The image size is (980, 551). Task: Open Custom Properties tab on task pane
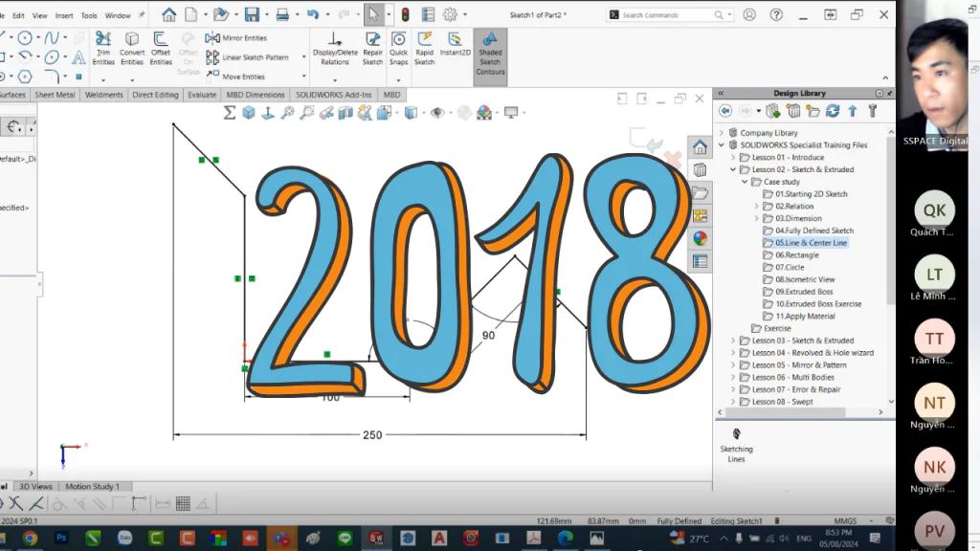point(700,261)
